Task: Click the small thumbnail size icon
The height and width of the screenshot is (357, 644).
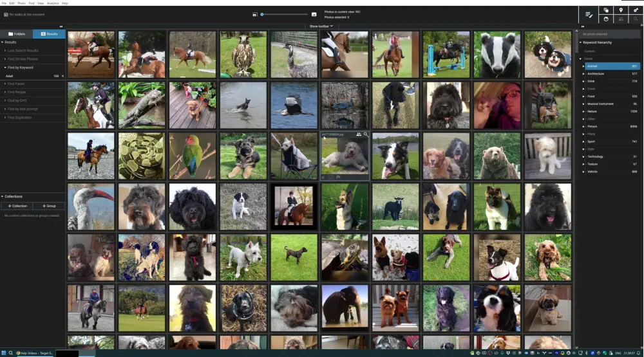Action: [255, 14]
